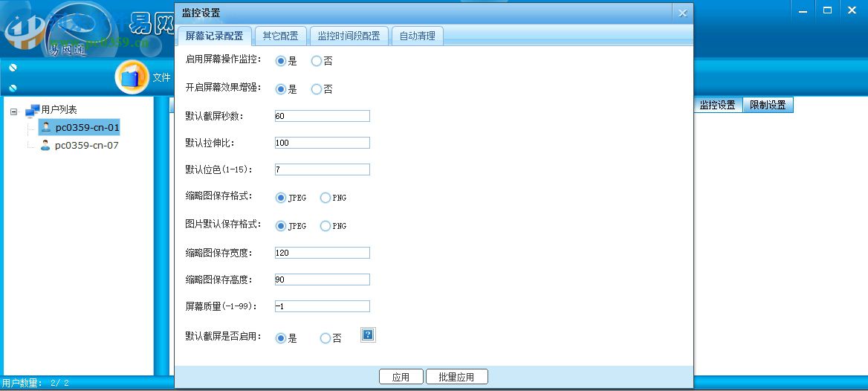Focus the 默认位色(1-15) input field
This screenshot has width=868, height=391.
click(x=323, y=169)
